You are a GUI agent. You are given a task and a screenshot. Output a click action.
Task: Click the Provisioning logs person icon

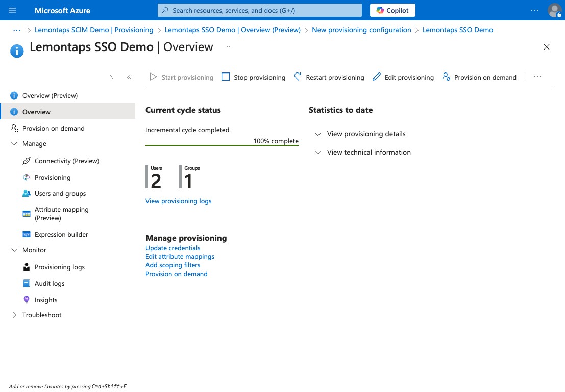pyautogui.click(x=27, y=267)
